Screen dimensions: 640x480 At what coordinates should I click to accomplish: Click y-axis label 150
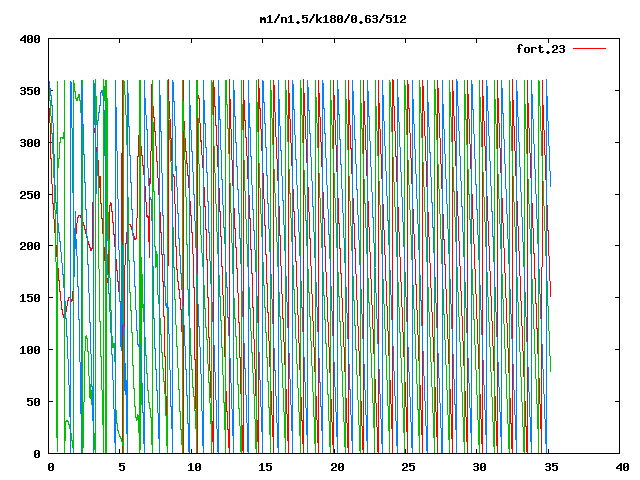point(30,298)
